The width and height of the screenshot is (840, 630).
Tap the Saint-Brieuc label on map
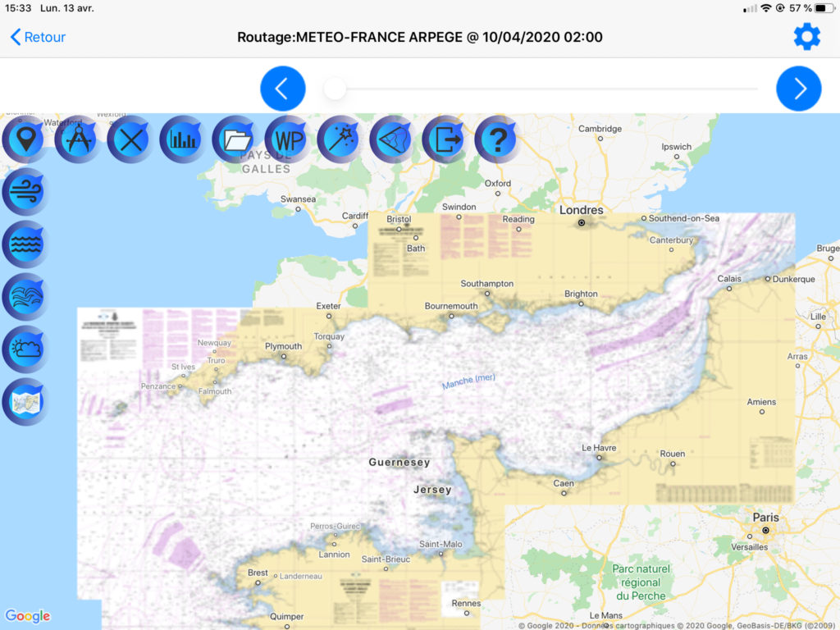[386, 559]
